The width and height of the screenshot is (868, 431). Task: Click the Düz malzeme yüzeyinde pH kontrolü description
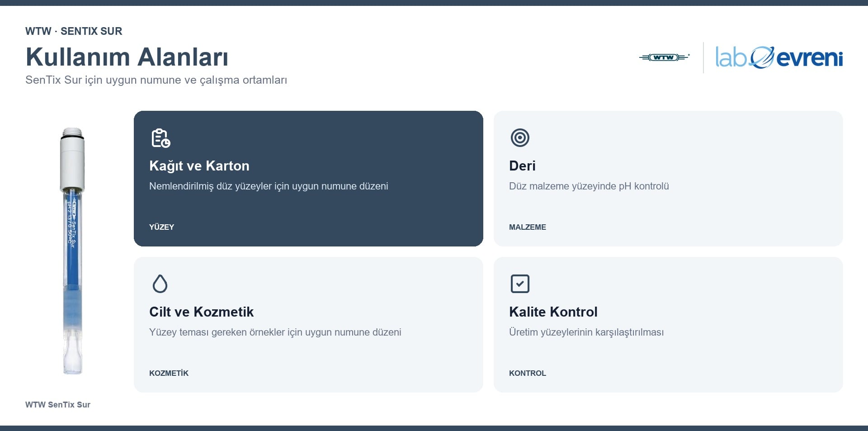(x=589, y=186)
